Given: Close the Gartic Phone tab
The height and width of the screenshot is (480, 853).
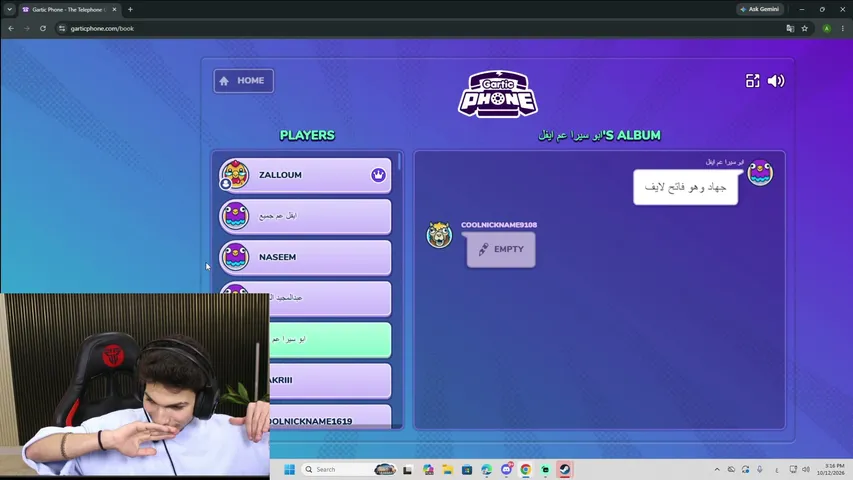Looking at the screenshot, I should [114, 9].
